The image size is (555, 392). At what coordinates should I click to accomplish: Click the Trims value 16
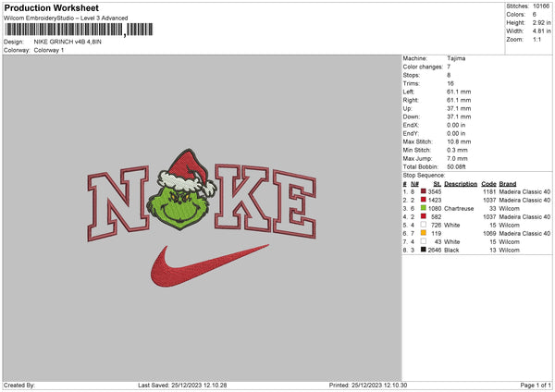[x=450, y=83]
